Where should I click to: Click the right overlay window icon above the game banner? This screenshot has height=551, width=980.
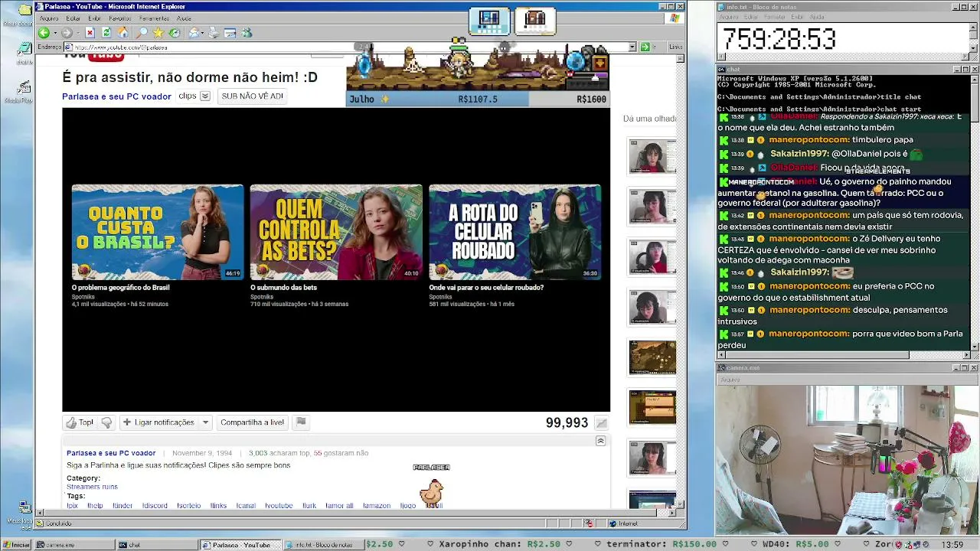tap(535, 21)
